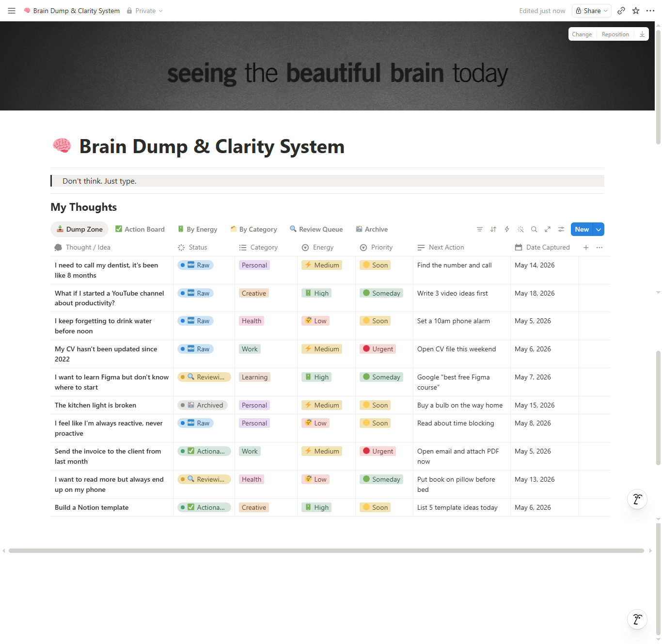Add page to favorites with star icon
662x644 pixels.
636,11
